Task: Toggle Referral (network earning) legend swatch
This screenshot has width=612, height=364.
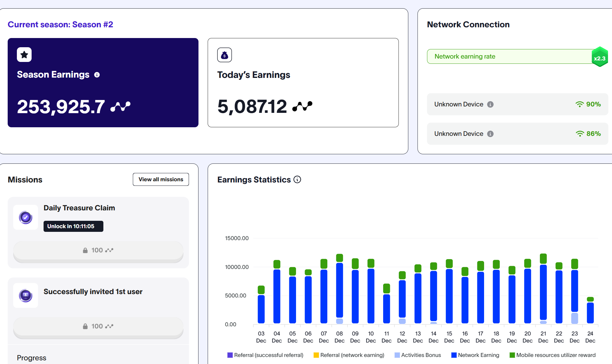Action: pos(316,355)
